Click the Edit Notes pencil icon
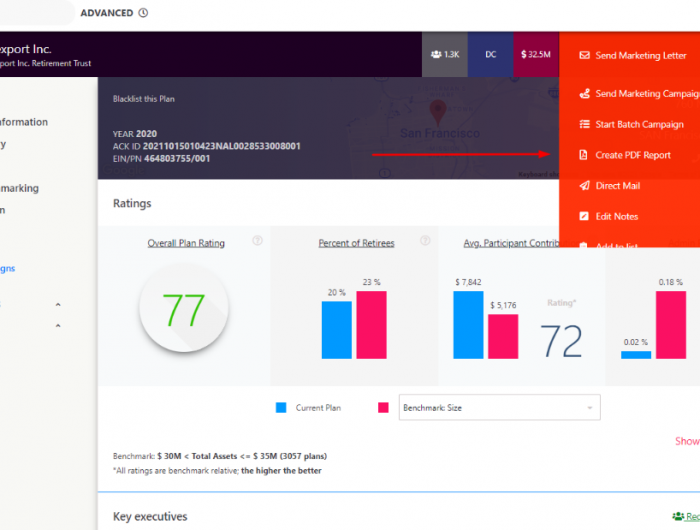Screen dimensions: 700x530 [x=585, y=216]
